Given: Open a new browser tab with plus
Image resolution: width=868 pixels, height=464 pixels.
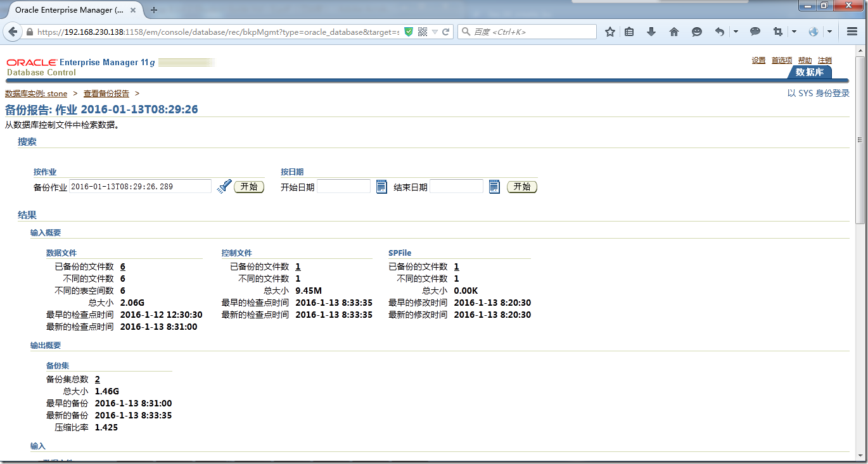Looking at the screenshot, I should (x=154, y=10).
